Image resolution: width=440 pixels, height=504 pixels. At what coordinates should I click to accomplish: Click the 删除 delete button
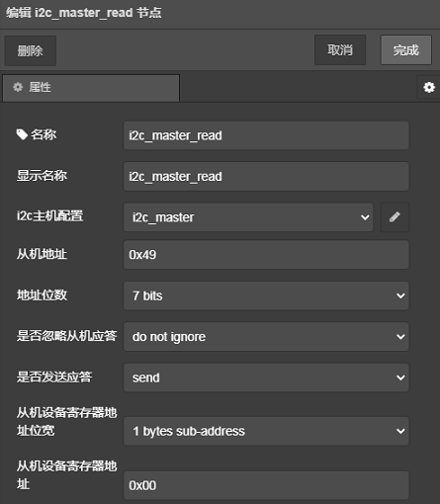click(30, 50)
